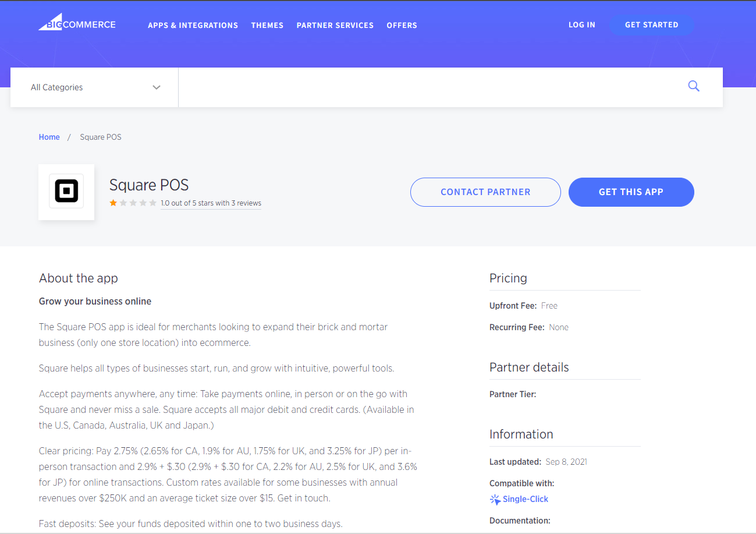Viewport: 756px width, 534px height.
Task: Click the 'Documentation:' label
Action: 520,521
